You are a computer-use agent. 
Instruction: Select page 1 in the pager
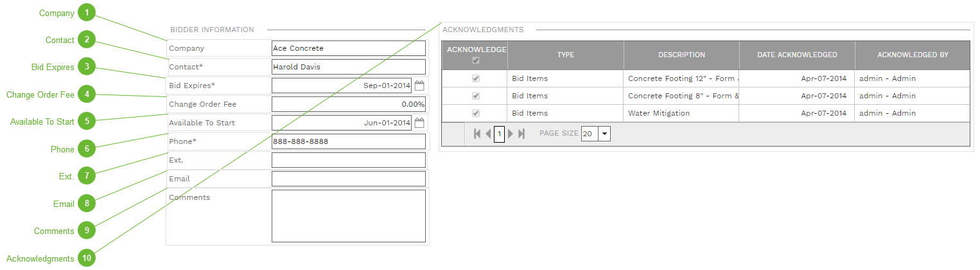(x=500, y=134)
